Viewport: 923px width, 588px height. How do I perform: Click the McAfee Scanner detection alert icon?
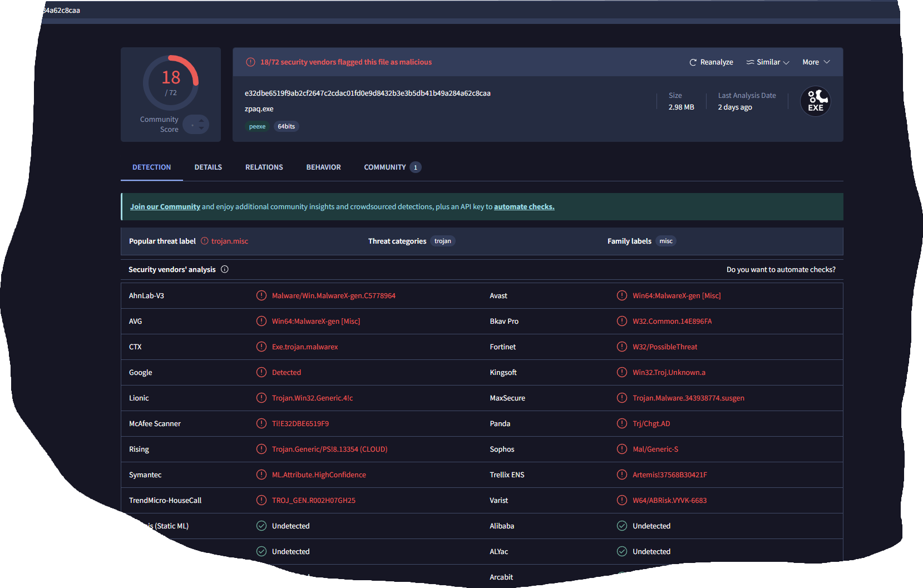click(261, 423)
